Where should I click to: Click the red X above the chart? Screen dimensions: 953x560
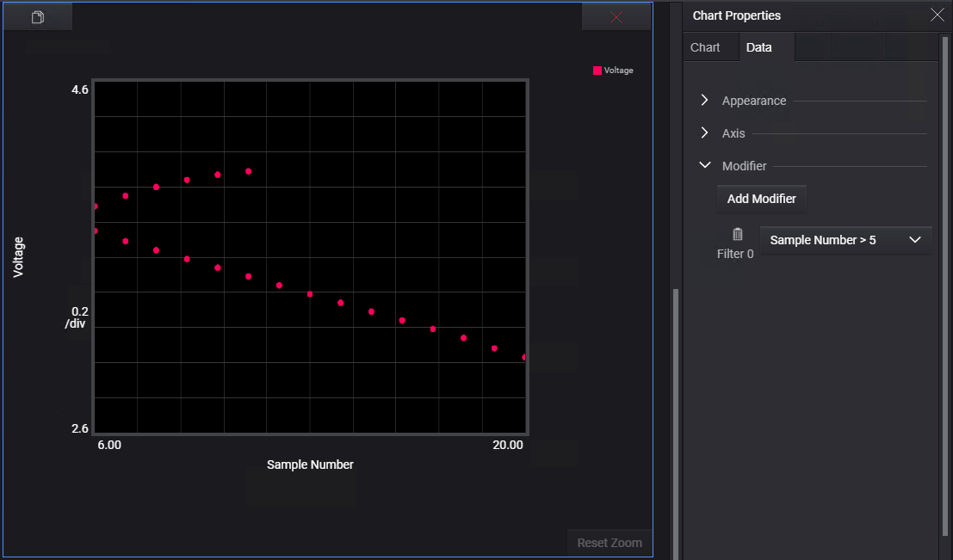[x=616, y=15]
